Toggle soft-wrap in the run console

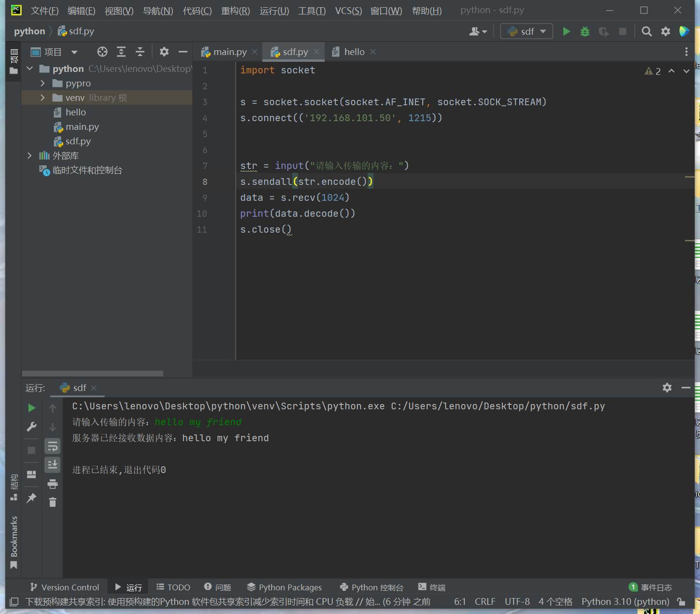(x=53, y=446)
